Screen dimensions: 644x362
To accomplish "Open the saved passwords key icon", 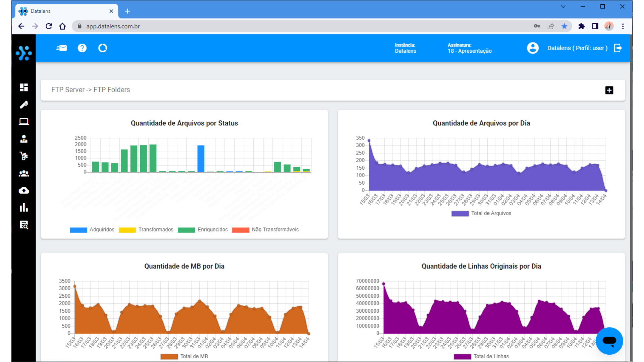I will point(537,26).
